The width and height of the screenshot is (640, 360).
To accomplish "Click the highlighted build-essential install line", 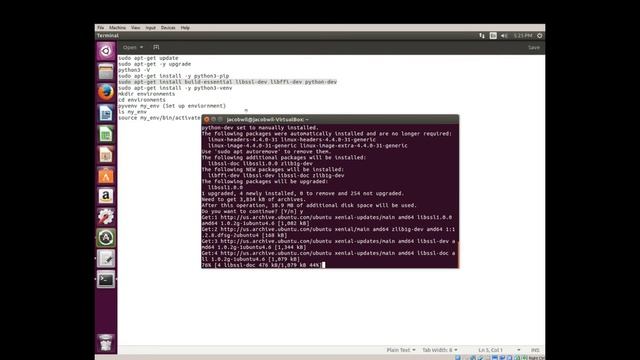I will tap(228, 82).
